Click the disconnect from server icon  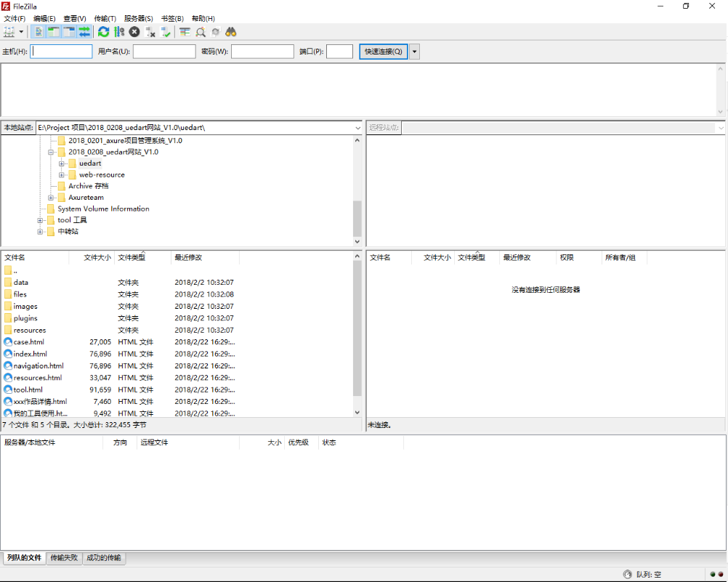[x=150, y=32]
